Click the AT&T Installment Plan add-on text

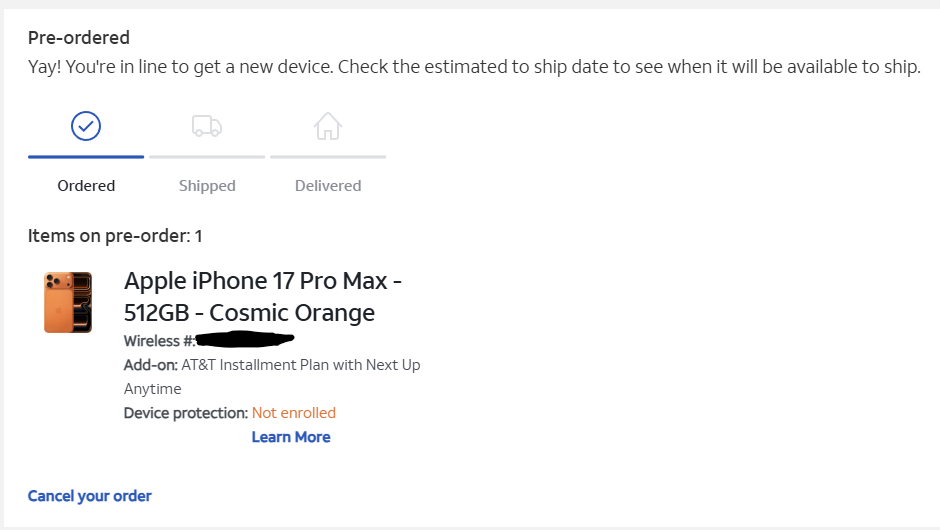pyautogui.click(x=300, y=365)
